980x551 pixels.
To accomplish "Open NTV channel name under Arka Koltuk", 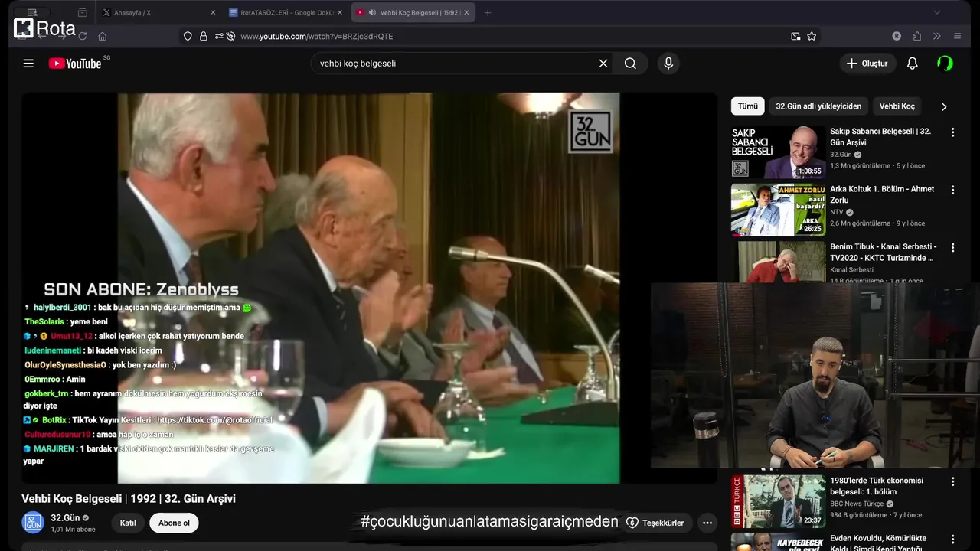I will coord(836,212).
